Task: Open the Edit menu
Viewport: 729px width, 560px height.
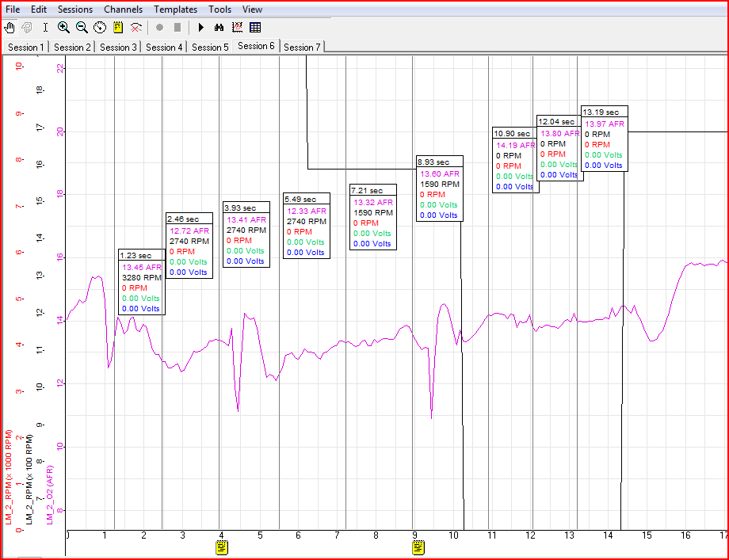Action: pos(39,10)
